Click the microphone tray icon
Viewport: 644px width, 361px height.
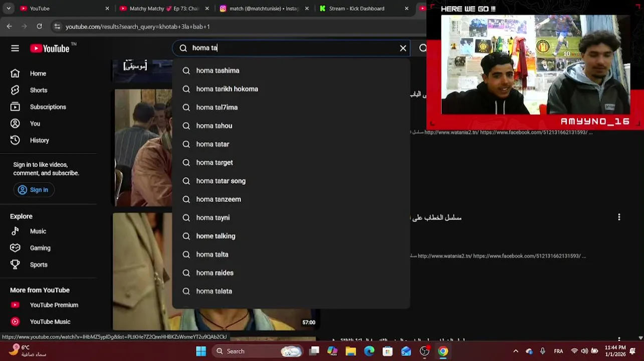point(543,351)
